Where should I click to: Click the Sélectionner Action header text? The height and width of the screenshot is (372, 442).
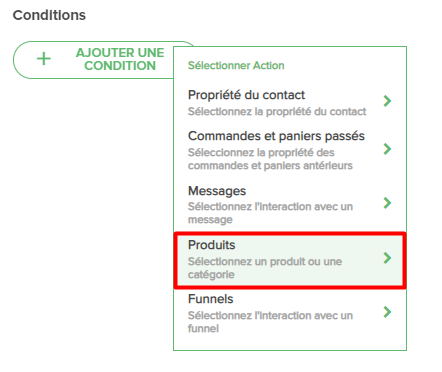(x=236, y=65)
